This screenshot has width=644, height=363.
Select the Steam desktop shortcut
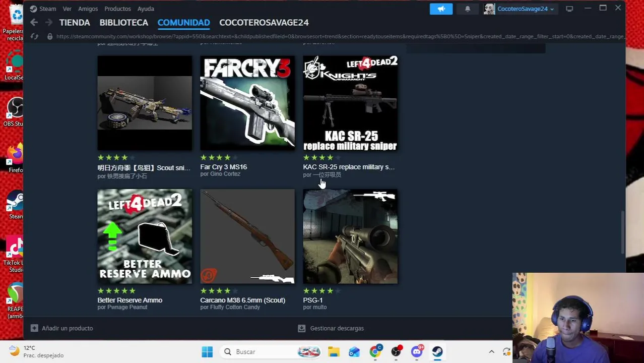point(15,205)
